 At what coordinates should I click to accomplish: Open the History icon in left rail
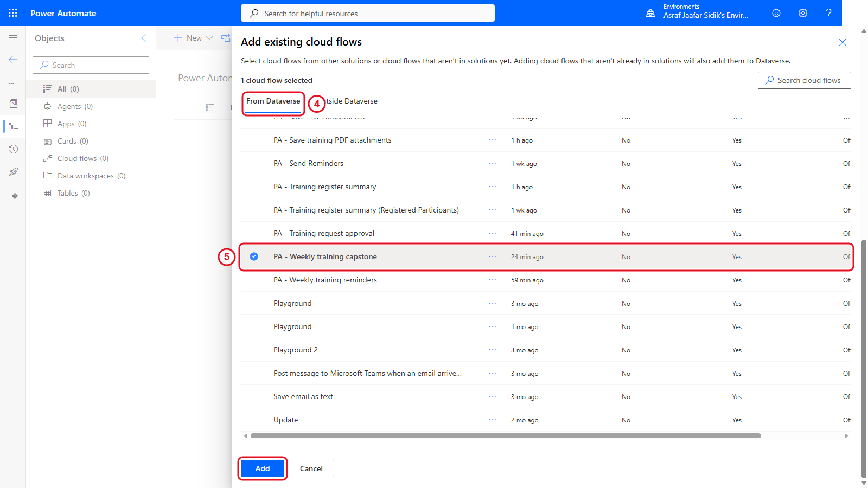pos(14,149)
